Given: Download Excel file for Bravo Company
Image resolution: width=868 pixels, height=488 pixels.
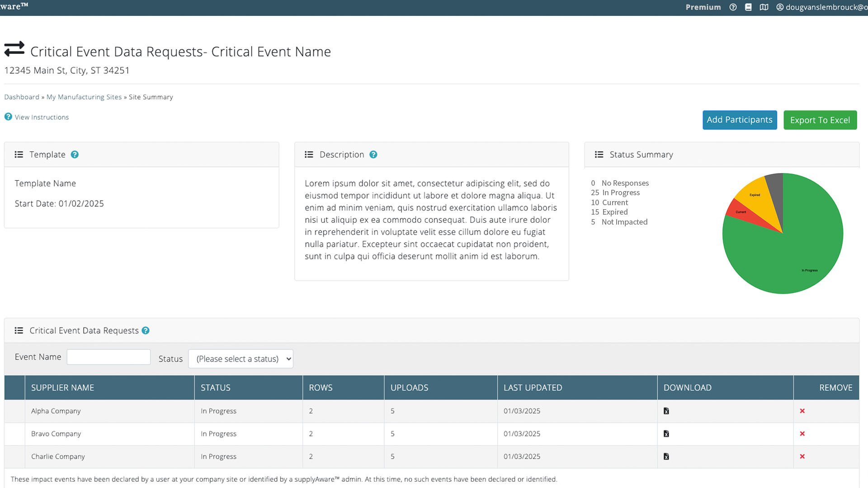Looking at the screenshot, I should coord(666,434).
